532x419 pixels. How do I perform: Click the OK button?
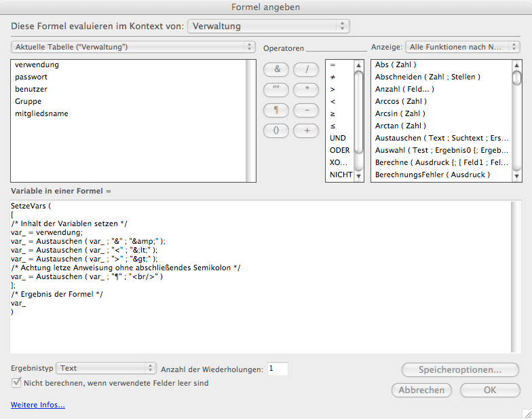[490, 390]
